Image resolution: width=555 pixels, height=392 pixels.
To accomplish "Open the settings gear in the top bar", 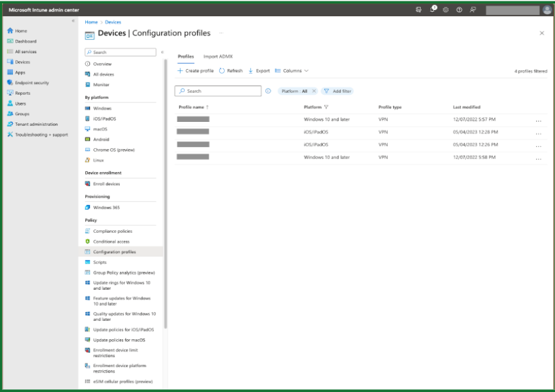I will [x=445, y=9].
